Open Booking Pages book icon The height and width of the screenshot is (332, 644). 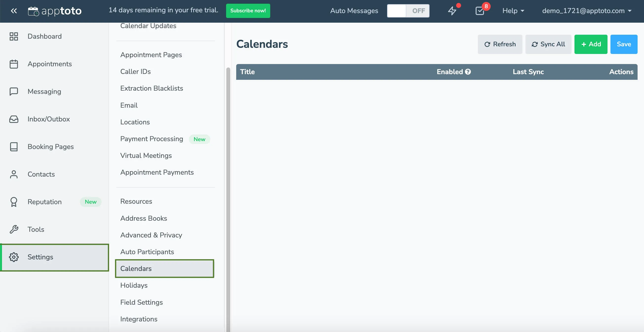14,147
